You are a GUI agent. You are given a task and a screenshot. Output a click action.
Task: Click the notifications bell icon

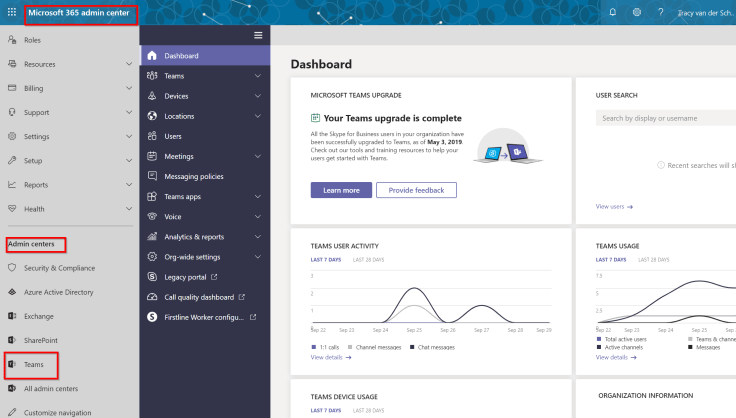click(612, 12)
